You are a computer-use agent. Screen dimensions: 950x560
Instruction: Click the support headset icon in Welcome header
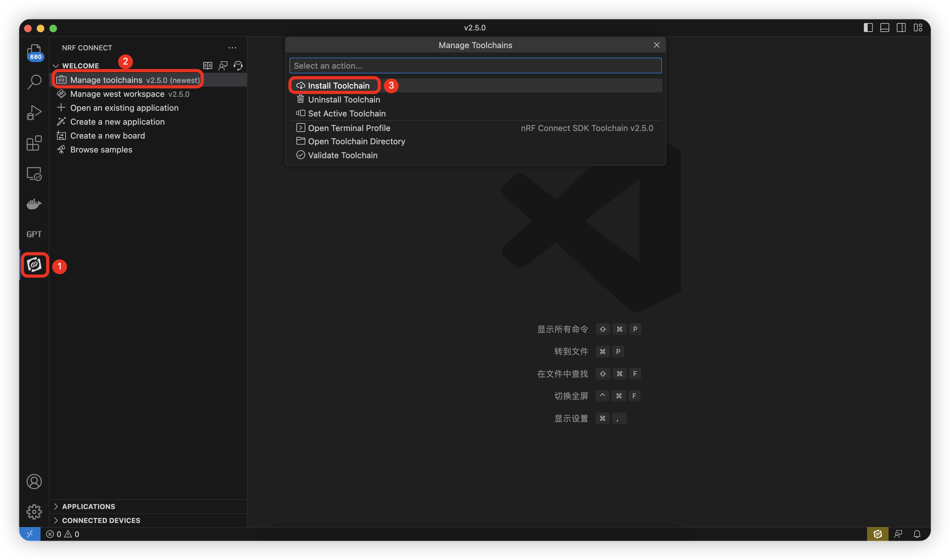[238, 66]
